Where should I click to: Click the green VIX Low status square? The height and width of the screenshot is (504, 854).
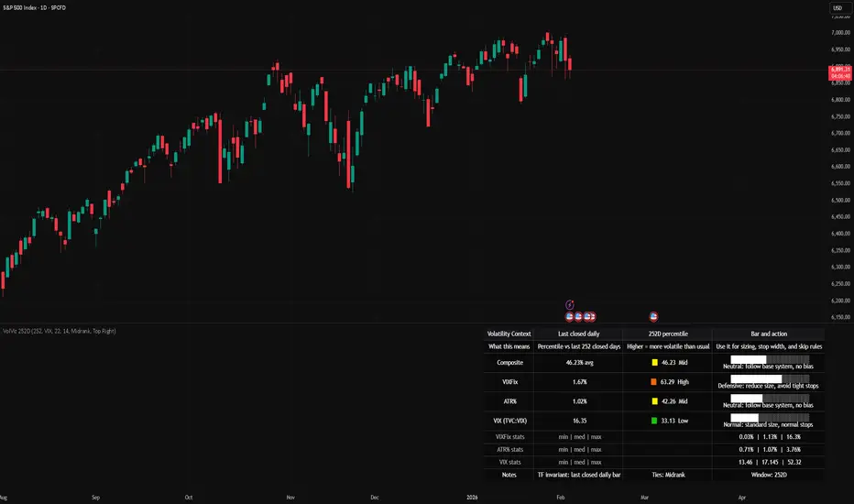click(x=654, y=421)
